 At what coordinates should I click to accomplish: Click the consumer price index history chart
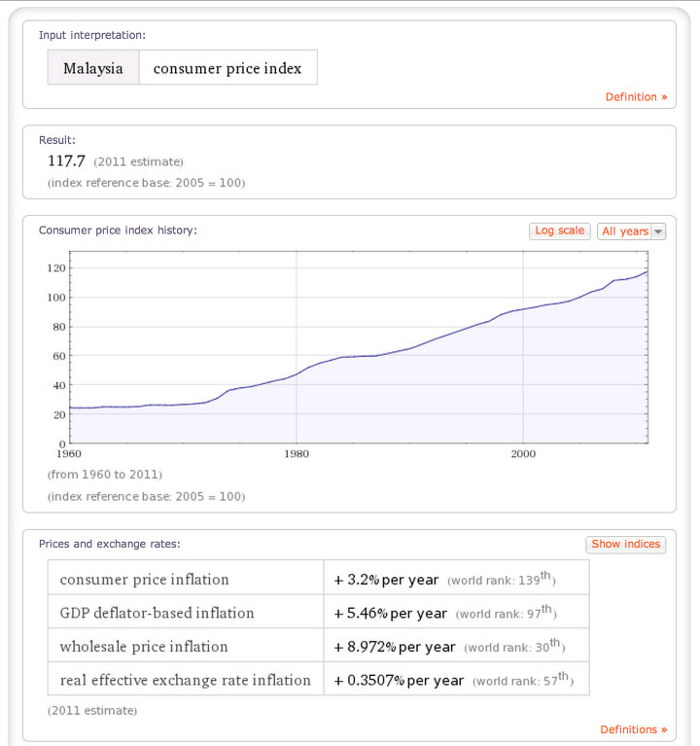[359, 347]
